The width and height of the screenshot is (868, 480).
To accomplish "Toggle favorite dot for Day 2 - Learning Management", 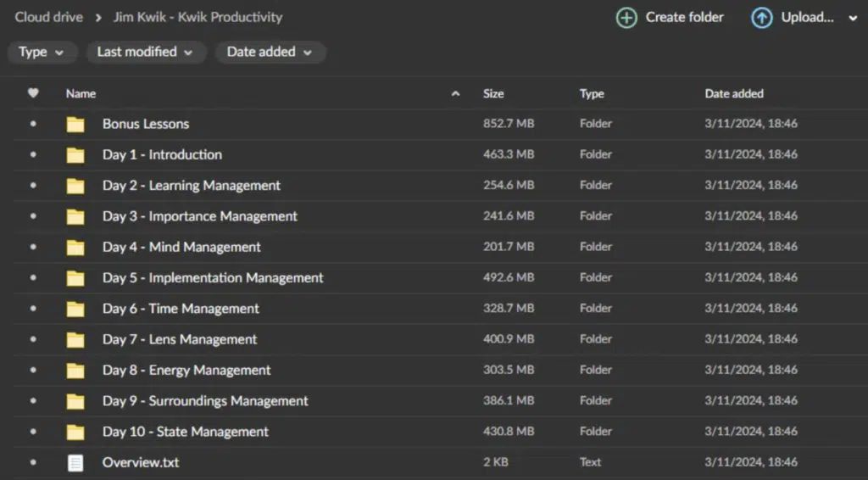I will [x=33, y=186].
